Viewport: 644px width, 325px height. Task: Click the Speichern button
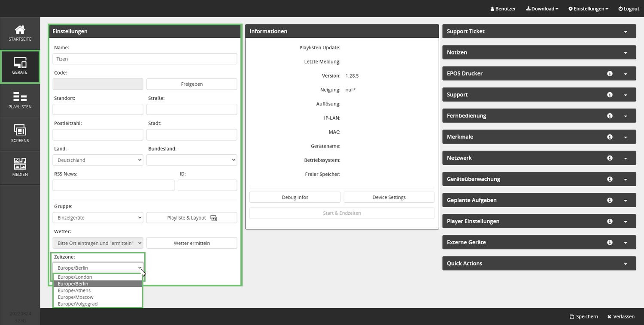pyautogui.click(x=583, y=316)
